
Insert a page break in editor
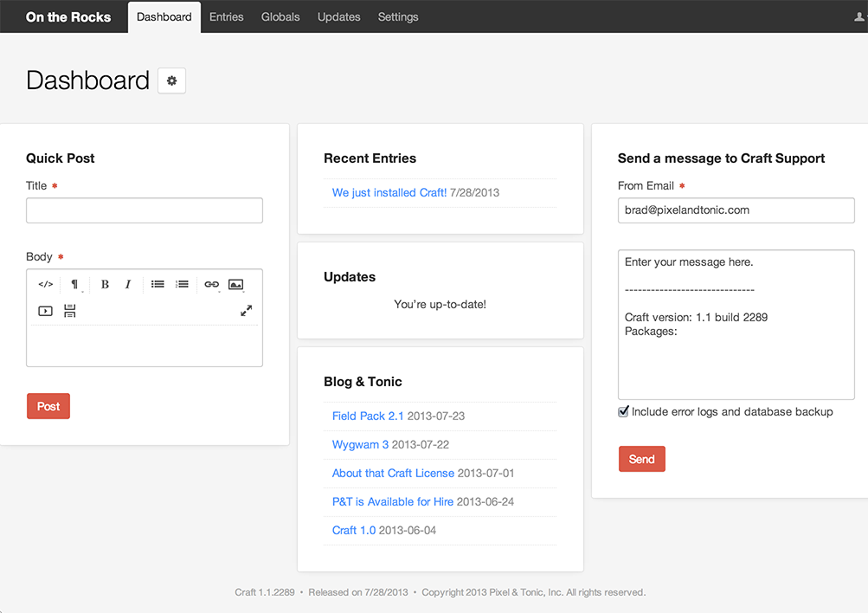[x=70, y=311]
